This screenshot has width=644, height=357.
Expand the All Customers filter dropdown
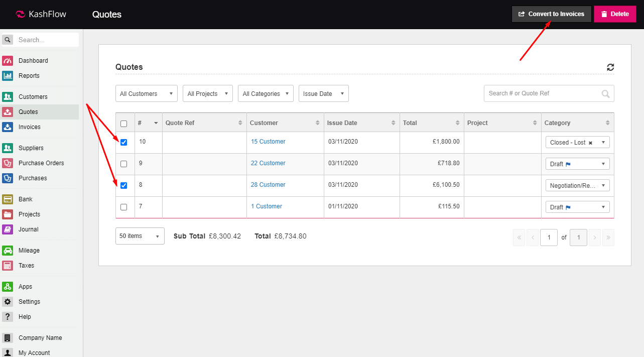(146, 94)
